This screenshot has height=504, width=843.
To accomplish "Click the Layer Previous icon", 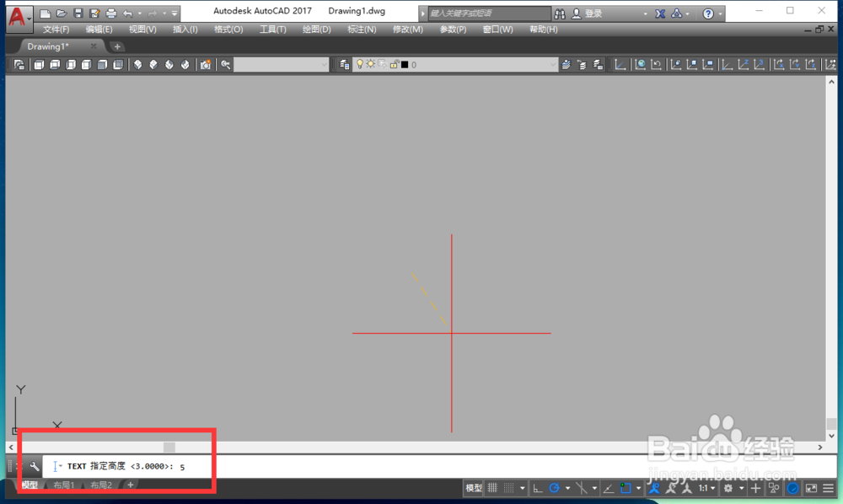I will coord(582,65).
